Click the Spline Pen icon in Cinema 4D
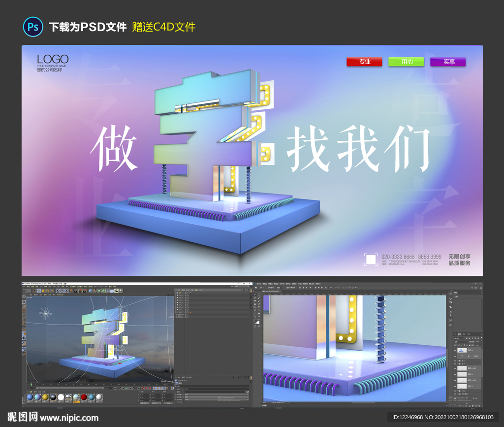 (94, 291)
